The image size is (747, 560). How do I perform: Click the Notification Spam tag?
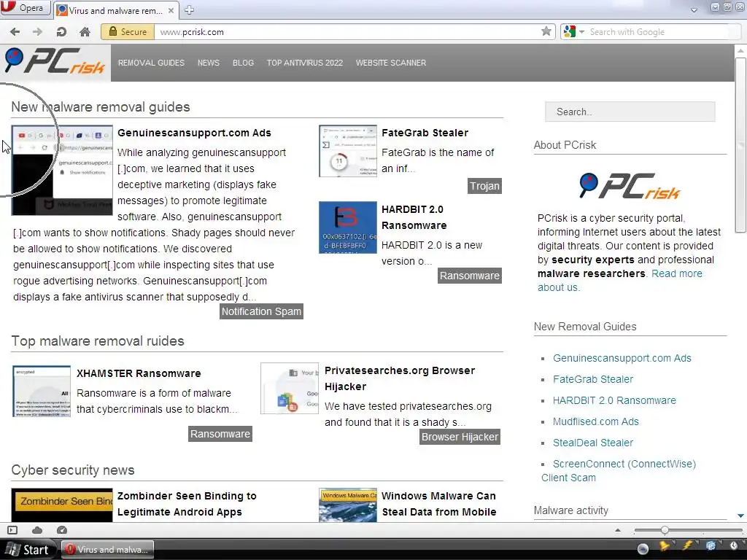coord(262,311)
